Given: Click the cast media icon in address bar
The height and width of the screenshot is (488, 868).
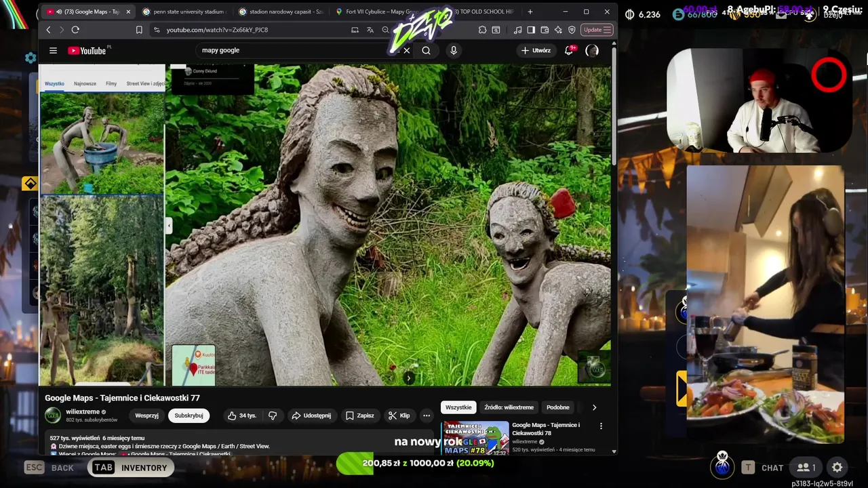Looking at the screenshot, I should pos(355,30).
